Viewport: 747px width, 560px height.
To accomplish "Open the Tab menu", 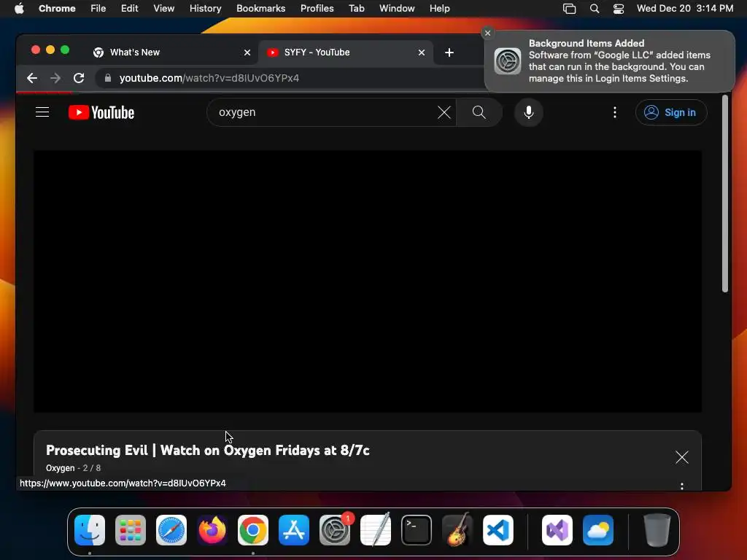I will [356, 9].
